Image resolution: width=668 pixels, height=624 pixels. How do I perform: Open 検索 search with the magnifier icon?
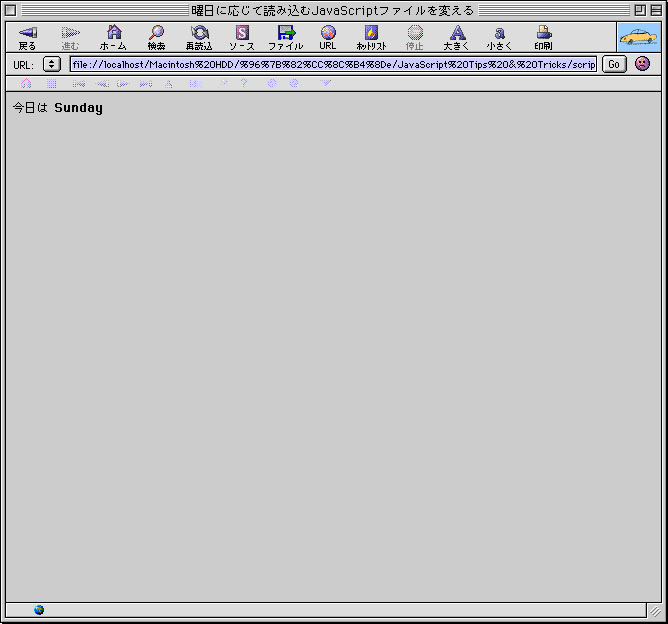click(156, 38)
